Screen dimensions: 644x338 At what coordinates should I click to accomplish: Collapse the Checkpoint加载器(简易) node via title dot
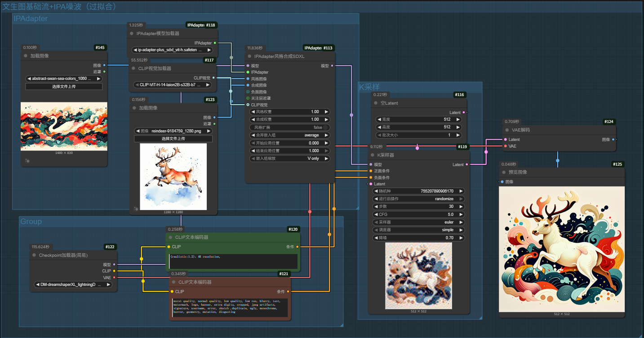coord(34,255)
